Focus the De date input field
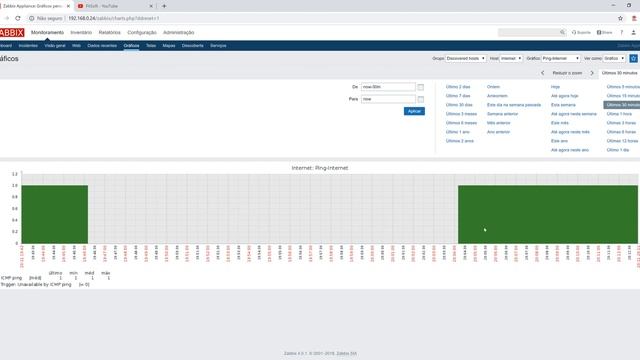Screen dimensions: 640x360 coord(388,87)
